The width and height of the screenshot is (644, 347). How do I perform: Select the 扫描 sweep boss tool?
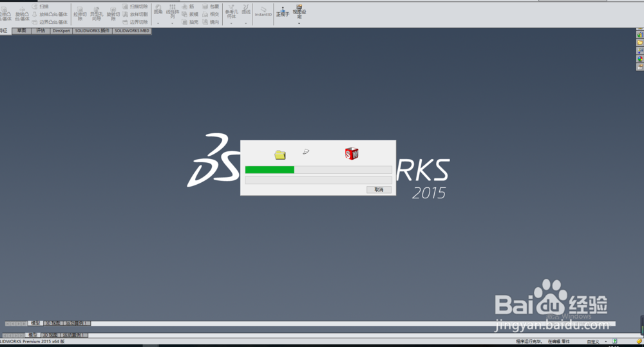coord(40,6)
